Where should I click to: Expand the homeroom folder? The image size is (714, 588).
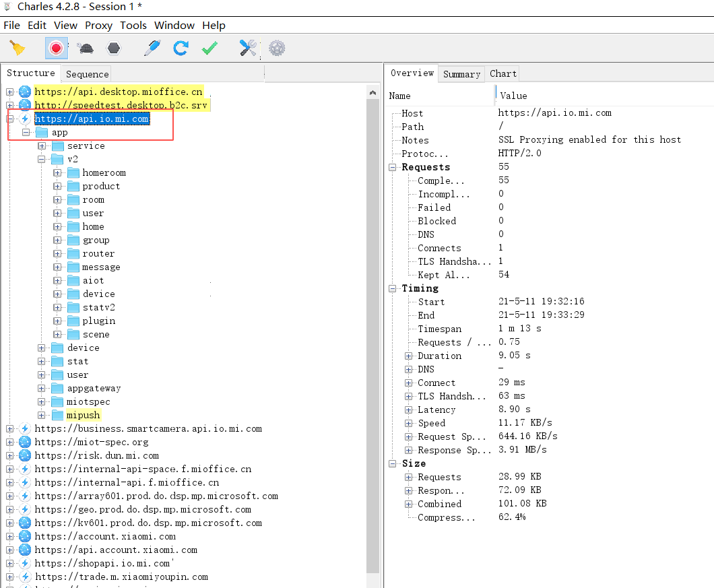coord(57,172)
